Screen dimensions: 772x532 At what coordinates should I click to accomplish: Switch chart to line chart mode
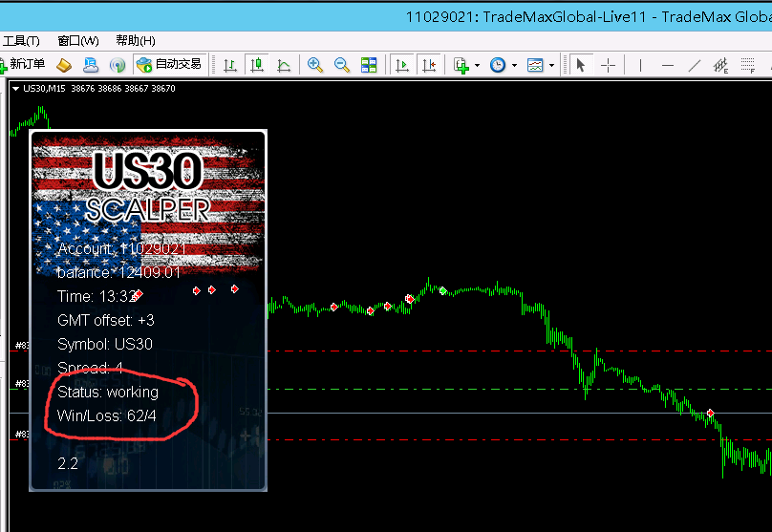tap(284, 65)
